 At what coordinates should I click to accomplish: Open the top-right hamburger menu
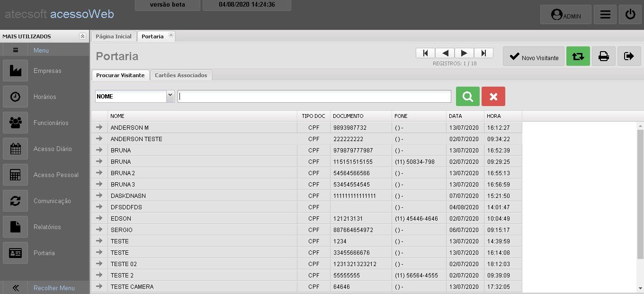point(605,15)
